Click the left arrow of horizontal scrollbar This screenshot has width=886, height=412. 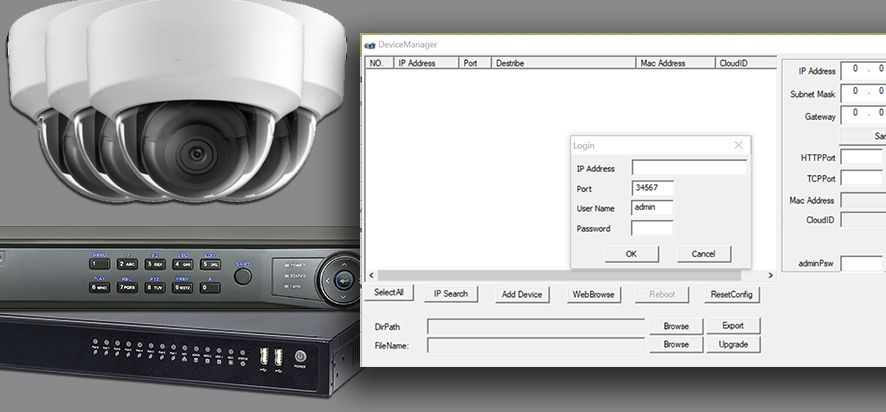coord(371,275)
